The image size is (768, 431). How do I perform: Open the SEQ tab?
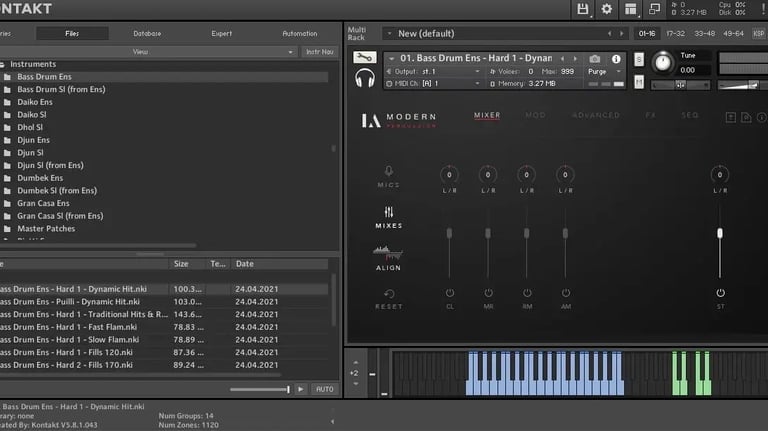(x=690, y=115)
